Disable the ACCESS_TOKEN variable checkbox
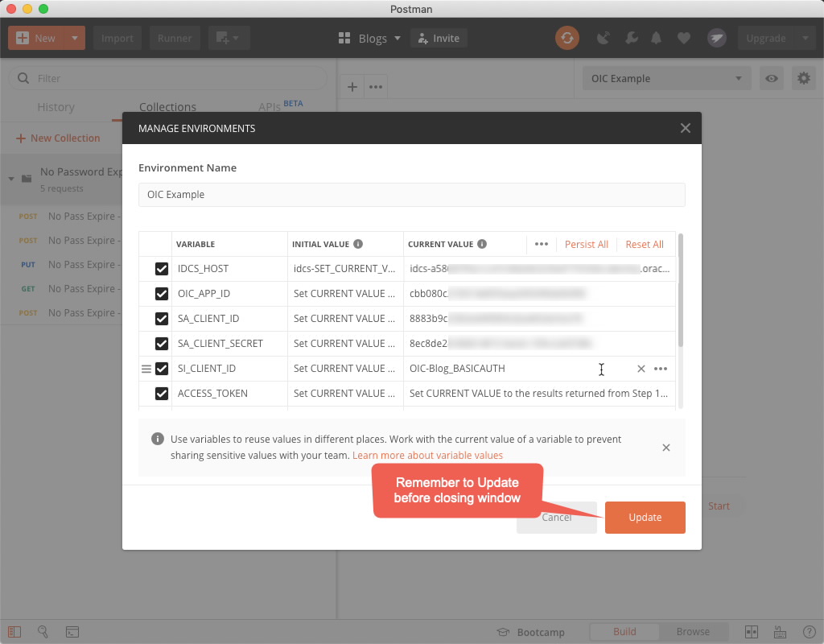 coord(161,394)
